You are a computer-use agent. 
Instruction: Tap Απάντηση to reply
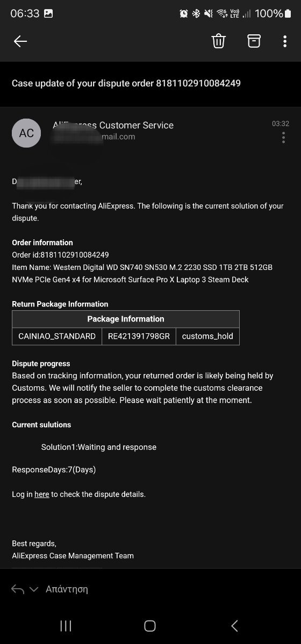pyautogui.click(x=67, y=589)
